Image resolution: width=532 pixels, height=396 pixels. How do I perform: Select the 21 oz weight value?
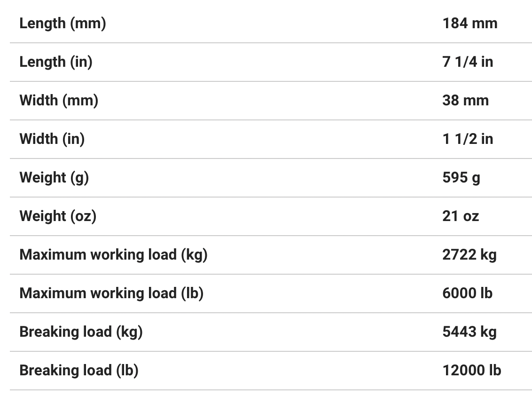(461, 216)
